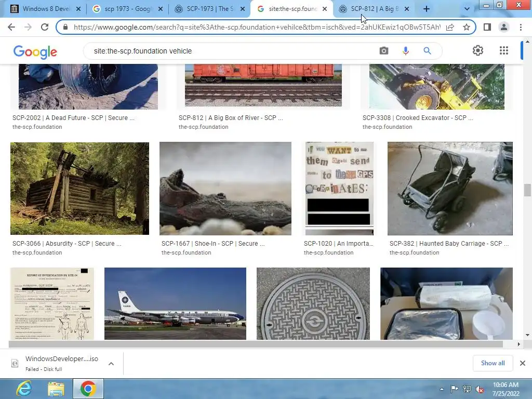532x399 pixels.
Task: Click the address bar URL
Action: pos(257,27)
